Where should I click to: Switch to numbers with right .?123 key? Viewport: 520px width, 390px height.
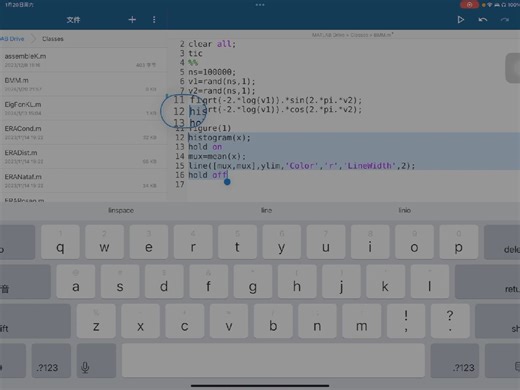point(455,361)
